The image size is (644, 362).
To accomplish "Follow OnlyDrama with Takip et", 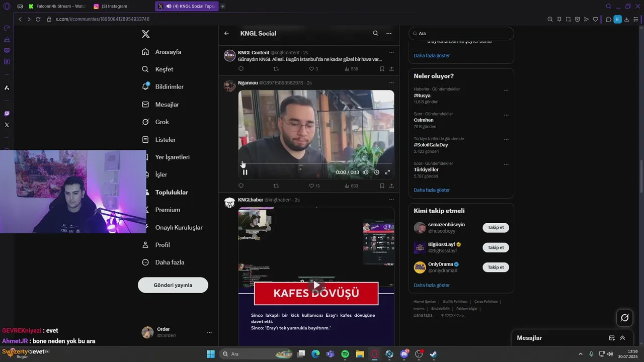I will (x=496, y=267).
